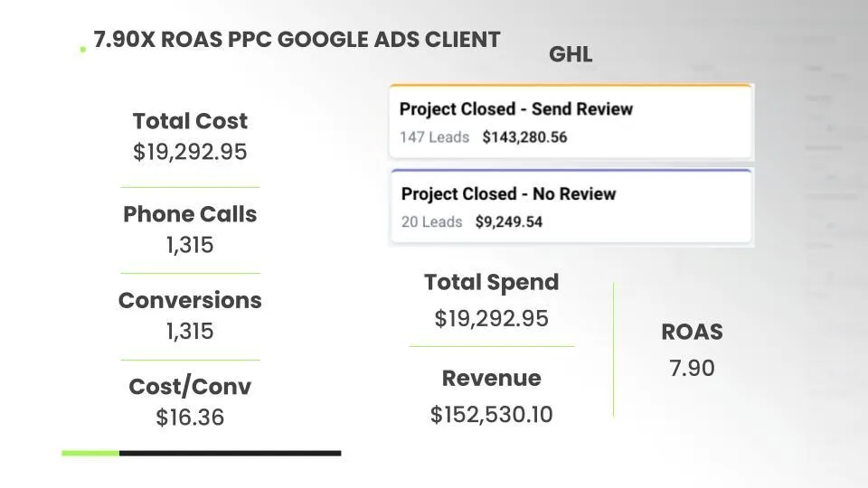Select the Total Cost heading
Screen dimensions: 868x488
point(190,120)
